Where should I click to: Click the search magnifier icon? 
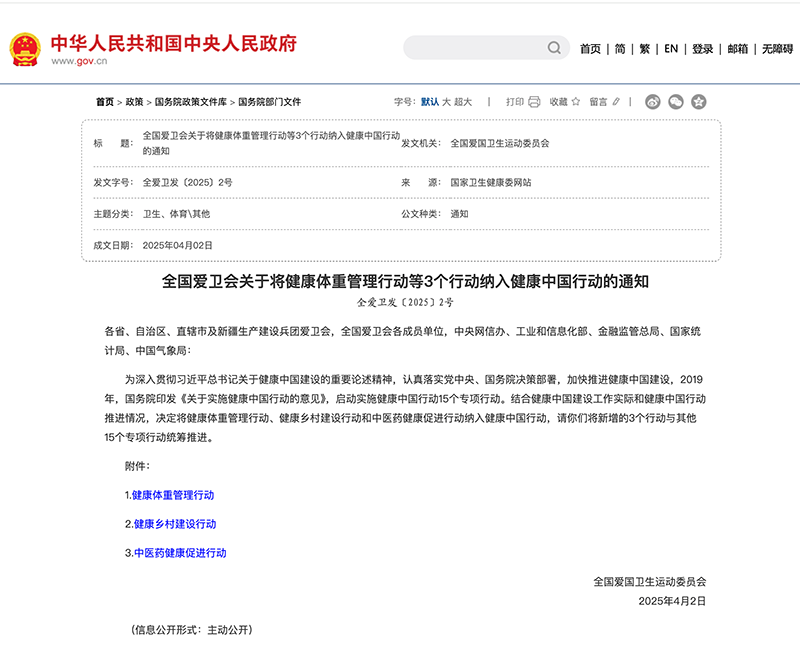[x=554, y=48]
